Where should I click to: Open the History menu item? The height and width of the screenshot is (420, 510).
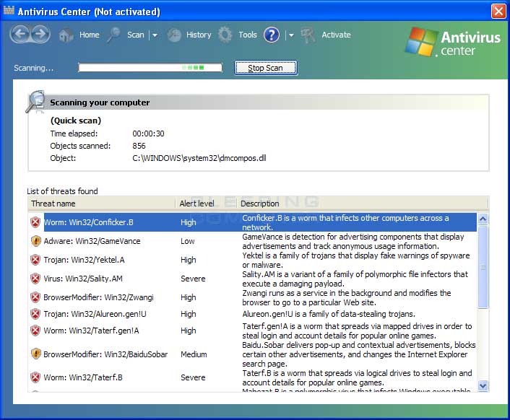(199, 35)
